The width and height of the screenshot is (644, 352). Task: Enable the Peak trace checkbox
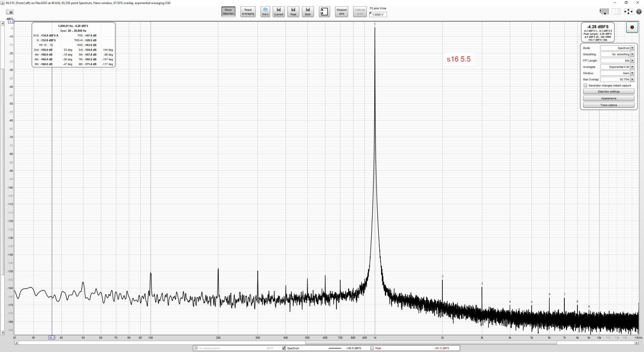coord(372,348)
